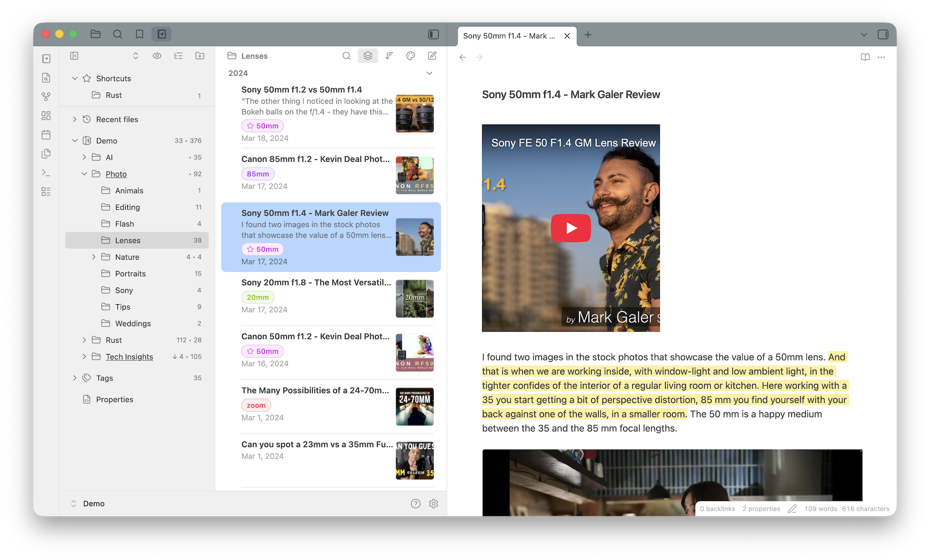
Task: Open The Many Possibilities of a 24-70m note
Action: pyautogui.click(x=331, y=406)
